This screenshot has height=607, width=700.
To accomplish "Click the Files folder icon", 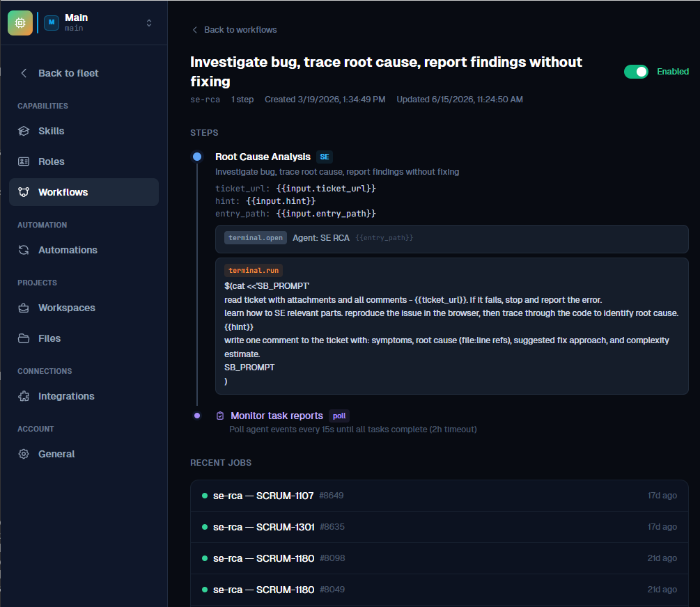I will click(24, 338).
